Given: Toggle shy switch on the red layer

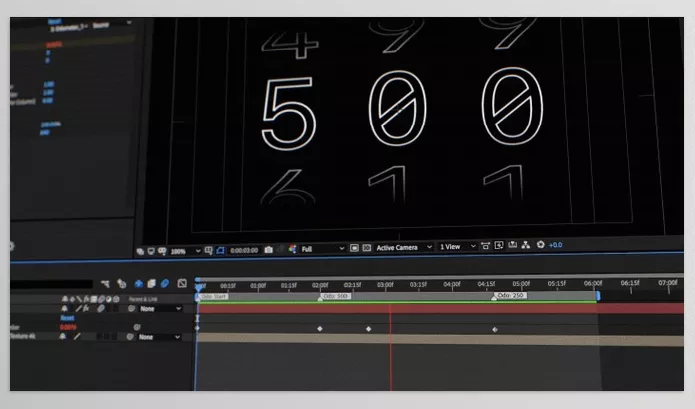Looking at the screenshot, I should (64, 308).
